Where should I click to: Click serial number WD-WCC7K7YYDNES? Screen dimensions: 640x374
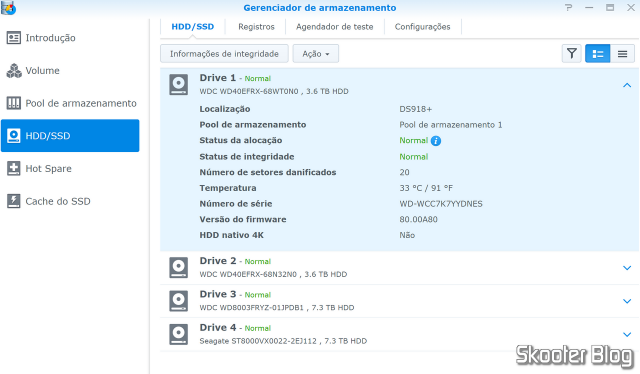(x=441, y=204)
